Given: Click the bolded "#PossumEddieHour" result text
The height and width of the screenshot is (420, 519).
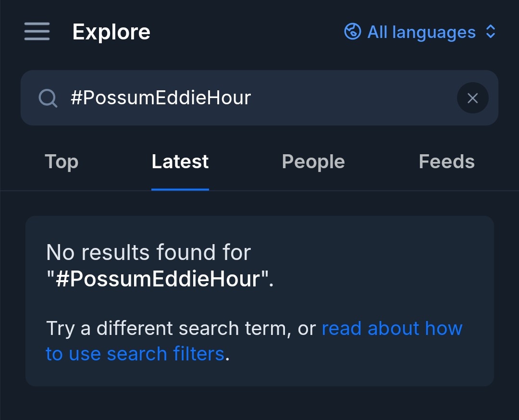Looking at the screenshot, I should (x=160, y=279).
